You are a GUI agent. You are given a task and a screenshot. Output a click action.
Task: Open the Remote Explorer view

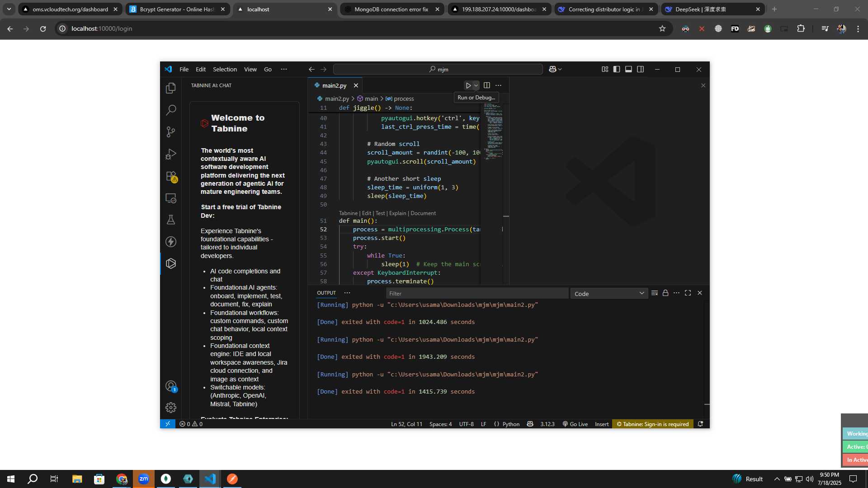click(x=171, y=198)
